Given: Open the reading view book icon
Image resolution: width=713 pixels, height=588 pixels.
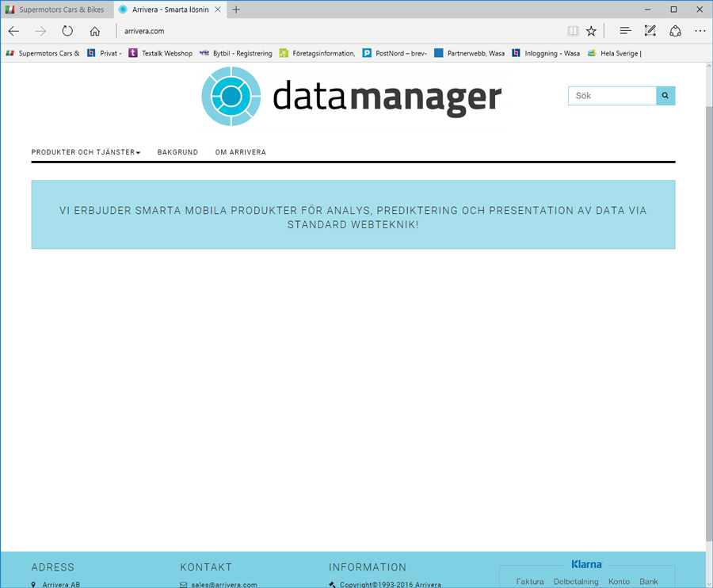Looking at the screenshot, I should point(573,31).
